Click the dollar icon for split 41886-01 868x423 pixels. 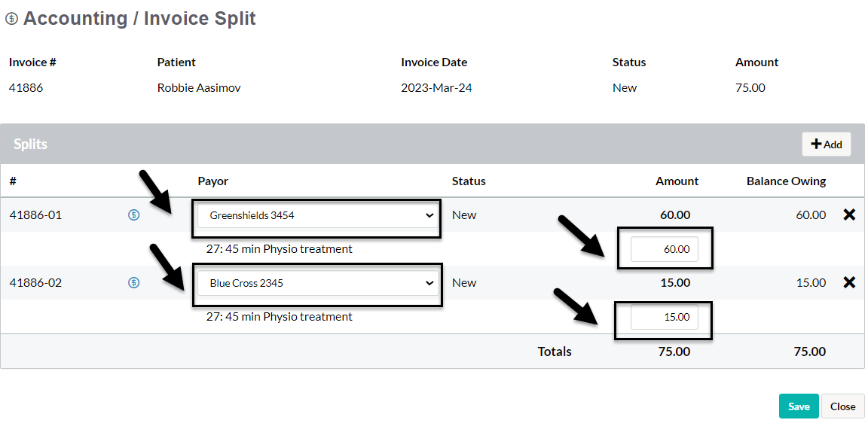coord(133,215)
